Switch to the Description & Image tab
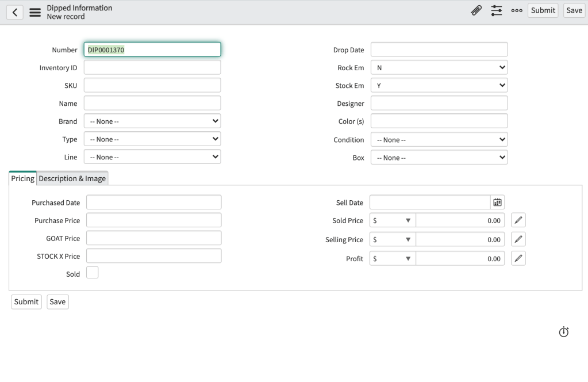 [x=72, y=178]
